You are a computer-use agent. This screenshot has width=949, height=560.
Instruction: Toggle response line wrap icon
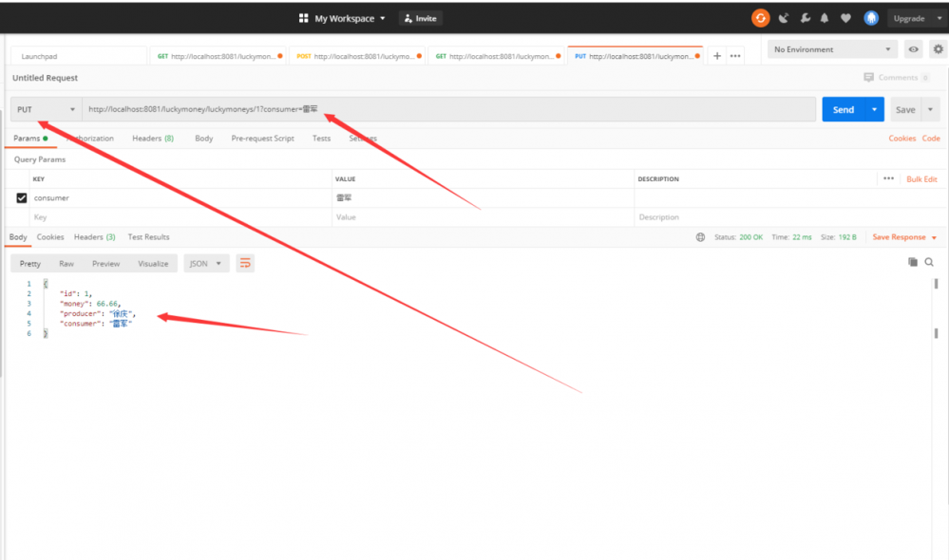pos(245,263)
